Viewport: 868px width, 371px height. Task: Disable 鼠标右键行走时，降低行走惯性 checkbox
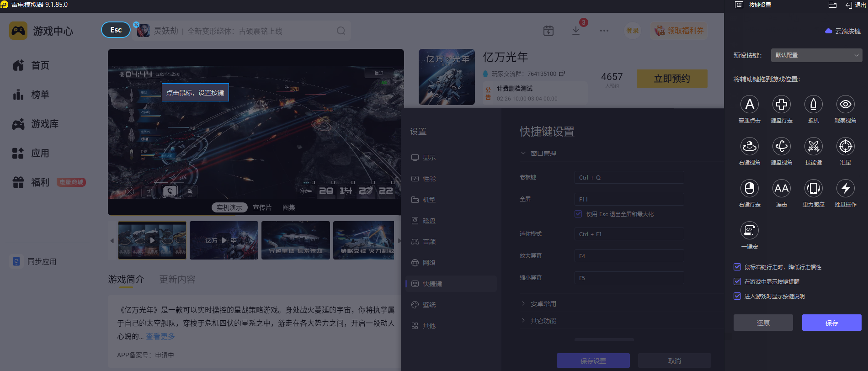click(737, 267)
